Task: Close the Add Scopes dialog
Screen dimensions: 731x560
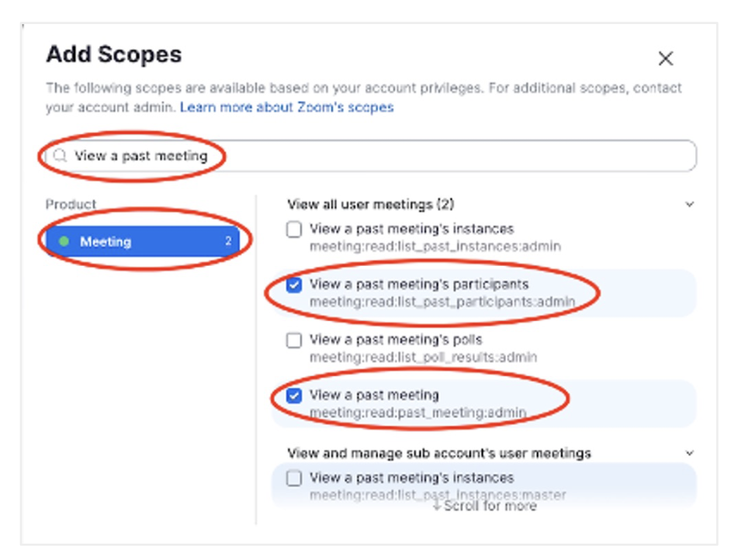Action: pyautogui.click(x=665, y=59)
